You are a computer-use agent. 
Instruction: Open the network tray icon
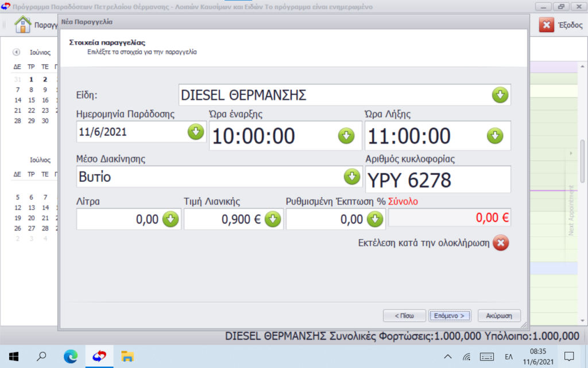tap(466, 356)
